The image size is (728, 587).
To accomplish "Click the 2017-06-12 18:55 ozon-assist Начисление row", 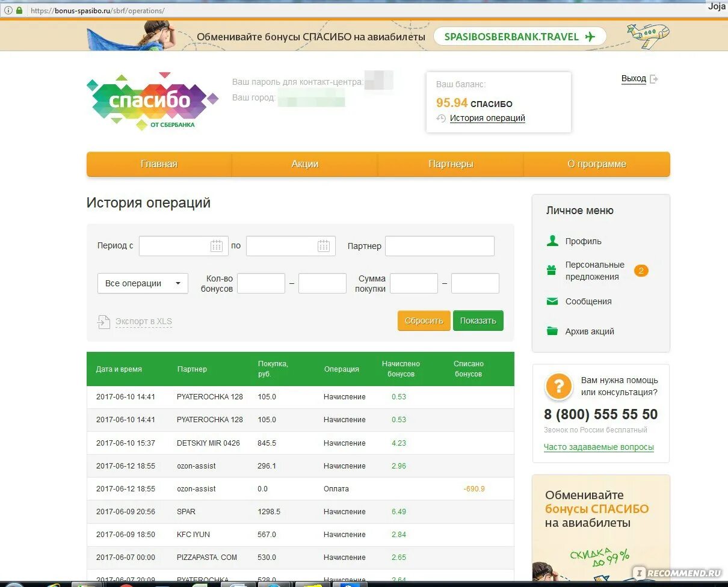I will pyautogui.click(x=300, y=466).
